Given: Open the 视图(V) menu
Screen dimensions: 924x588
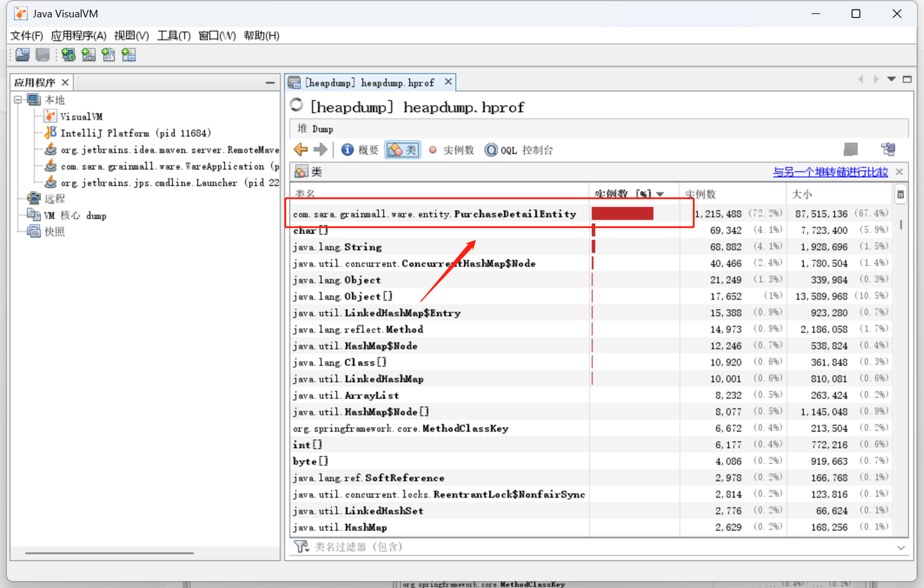Looking at the screenshot, I should (132, 35).
